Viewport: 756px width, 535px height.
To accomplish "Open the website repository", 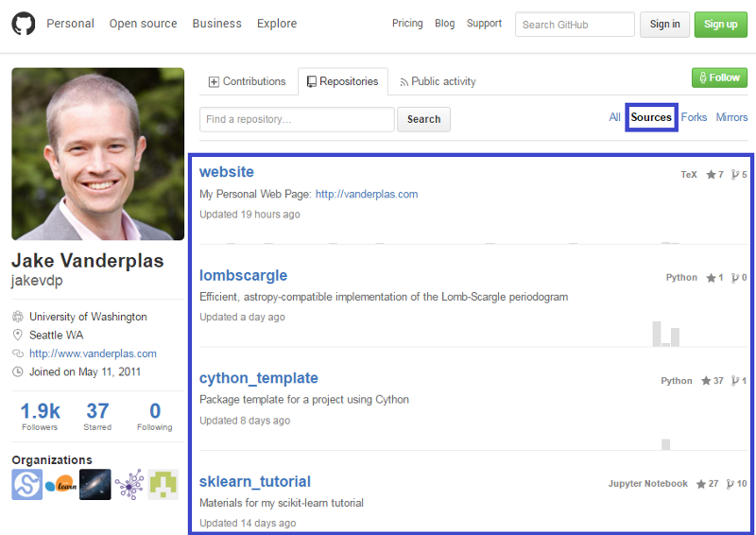I will click(x=227, y=172).
